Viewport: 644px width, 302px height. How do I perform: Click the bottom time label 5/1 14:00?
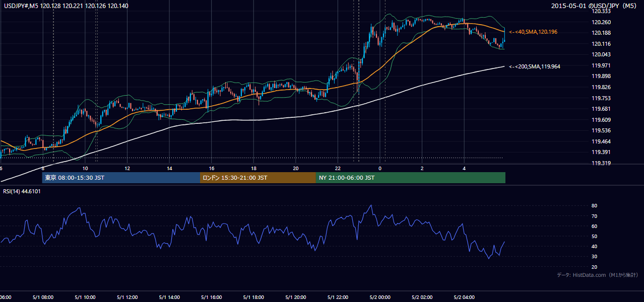tap(169, 297)
